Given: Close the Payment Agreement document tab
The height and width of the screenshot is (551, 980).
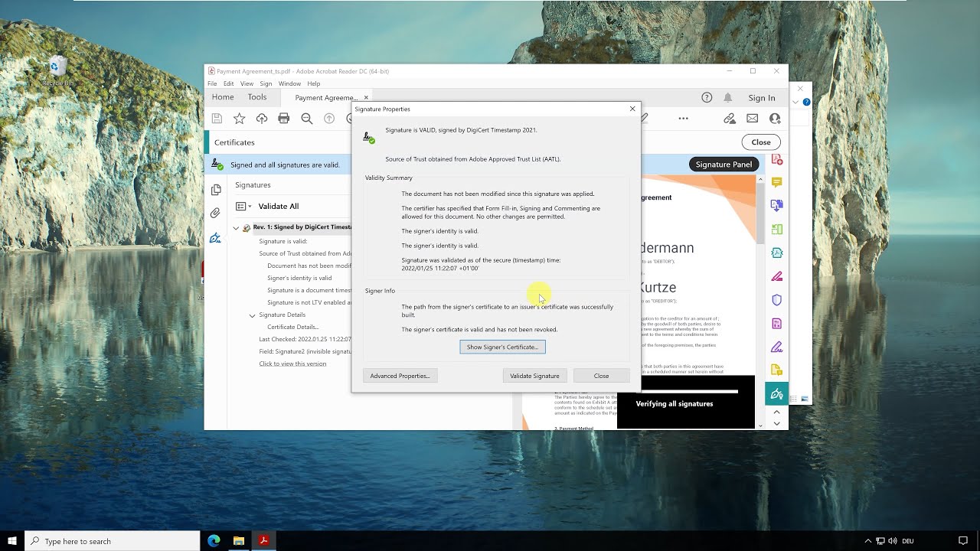Looking at the screenshot, I should tap(366, 97).
